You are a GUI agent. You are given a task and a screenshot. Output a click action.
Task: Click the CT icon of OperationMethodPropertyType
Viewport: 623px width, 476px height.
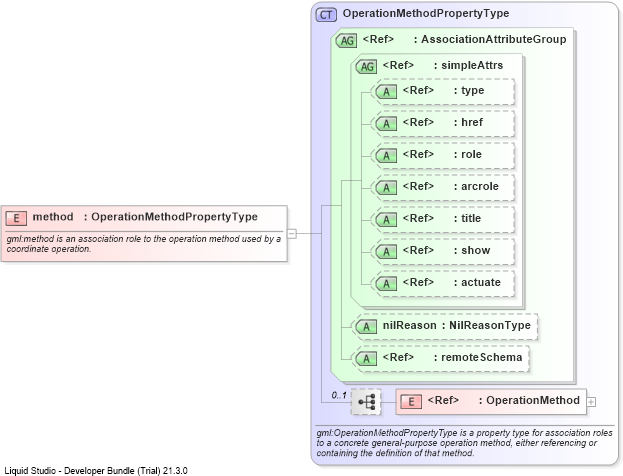(x=326, y=15)
